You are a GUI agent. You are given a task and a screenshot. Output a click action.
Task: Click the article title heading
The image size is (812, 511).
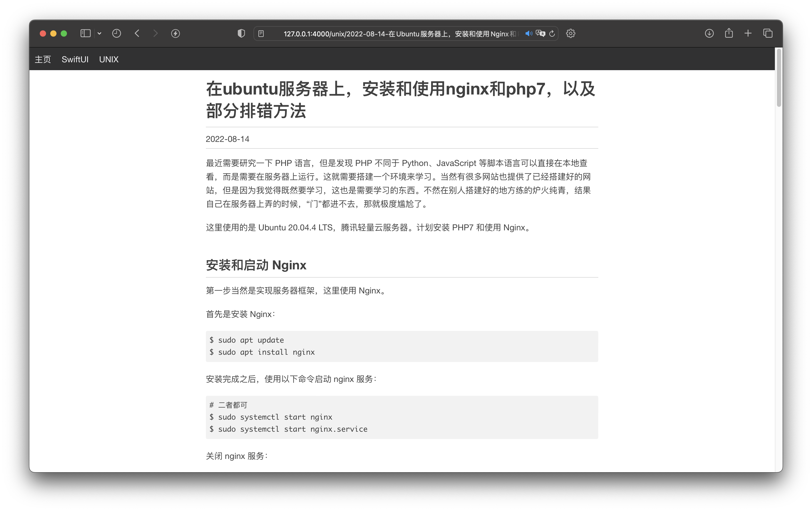pos(401,99)
